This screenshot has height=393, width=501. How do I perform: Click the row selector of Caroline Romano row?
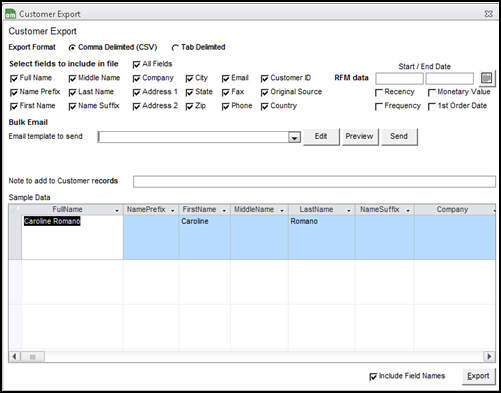coord(15,237)
